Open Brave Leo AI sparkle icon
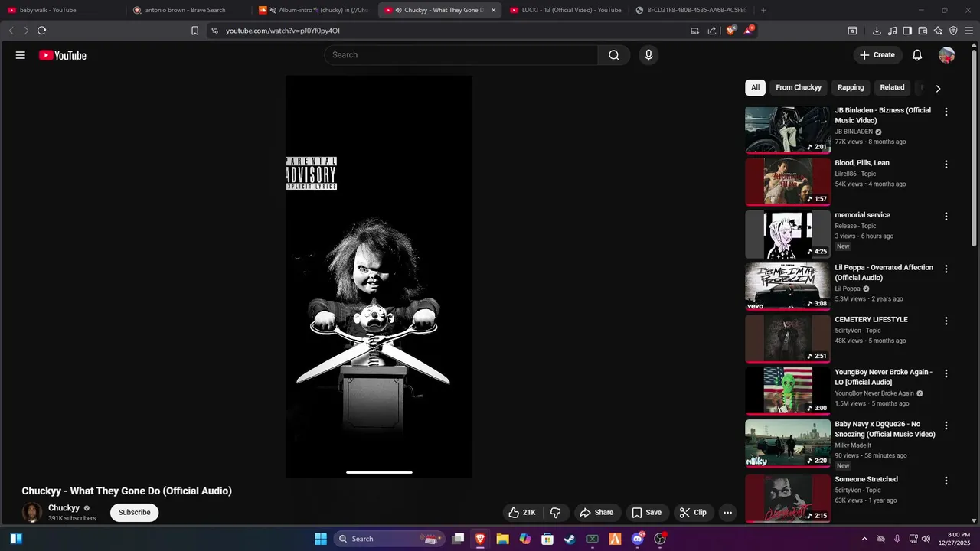 (938, 31)
